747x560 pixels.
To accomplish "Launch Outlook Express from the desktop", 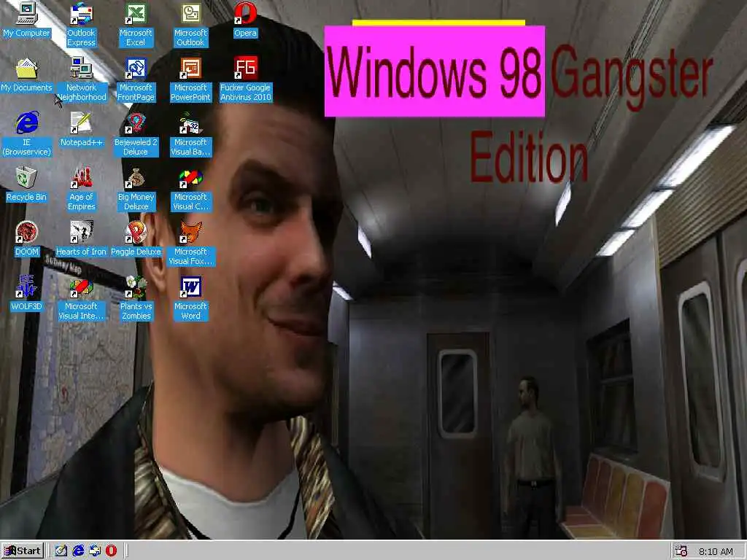I will coord(81,25).
